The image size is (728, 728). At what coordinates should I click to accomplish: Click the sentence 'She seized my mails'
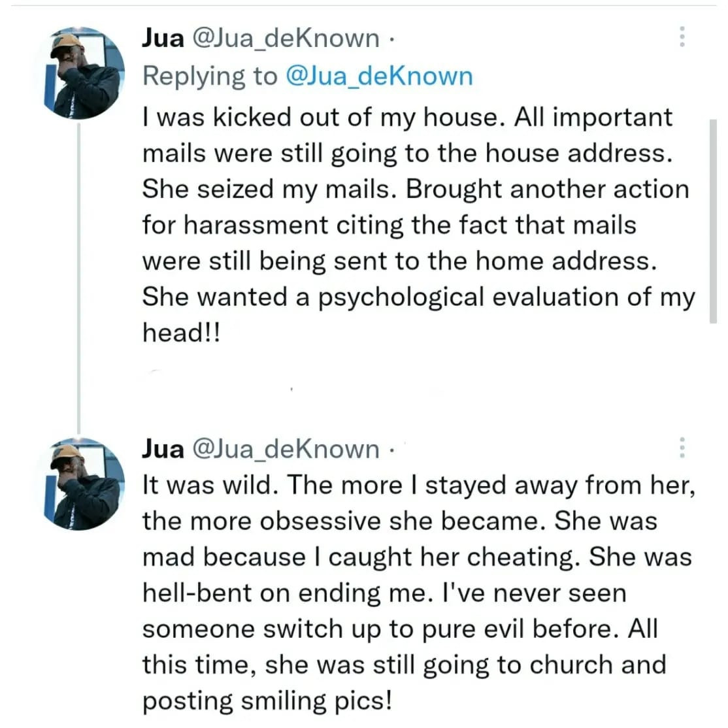[270, 190]
